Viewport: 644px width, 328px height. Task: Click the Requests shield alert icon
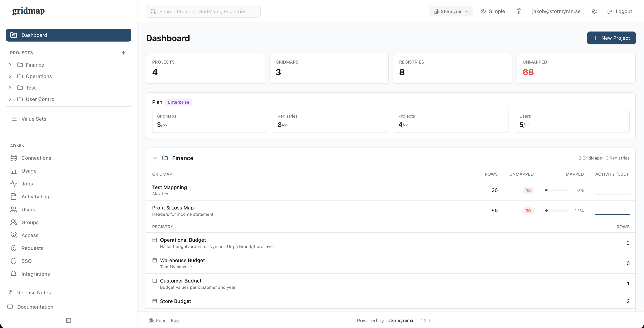13,248
